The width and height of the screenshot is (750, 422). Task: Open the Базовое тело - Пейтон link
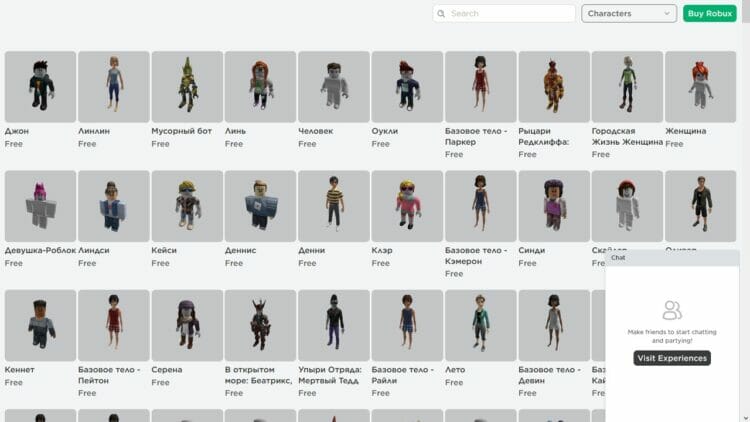click(x=109, y=375)
